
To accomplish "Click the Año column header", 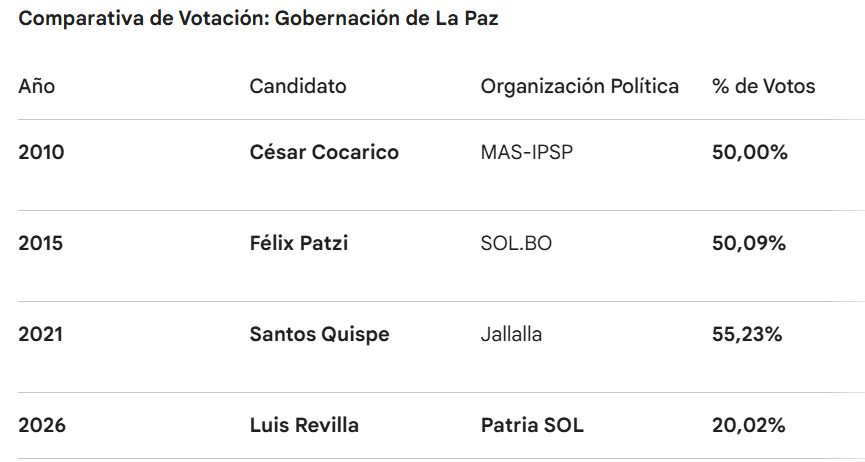I will pos(36,86).
